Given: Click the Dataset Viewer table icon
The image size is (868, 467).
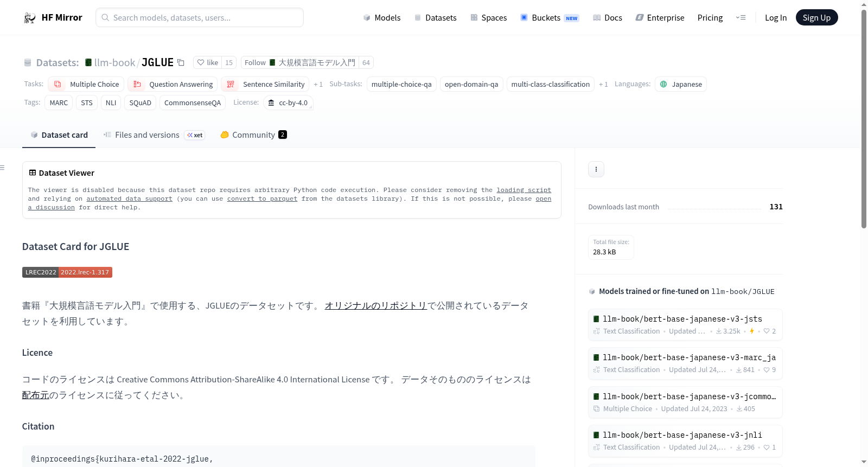Looking at the screenshot, I should tap(33, 173).
